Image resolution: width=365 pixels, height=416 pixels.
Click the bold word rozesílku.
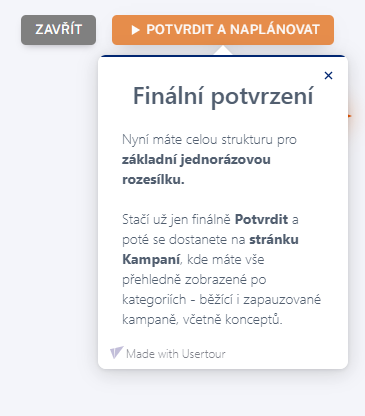pyautogui.click(x=153, y=180)
